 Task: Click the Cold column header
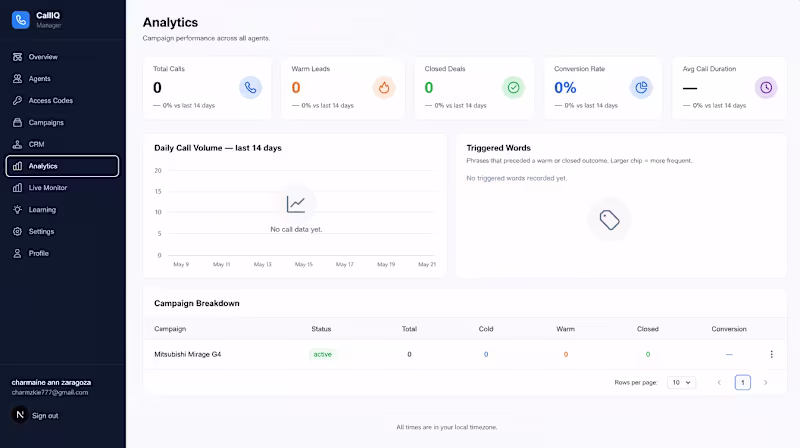(486, 329)
